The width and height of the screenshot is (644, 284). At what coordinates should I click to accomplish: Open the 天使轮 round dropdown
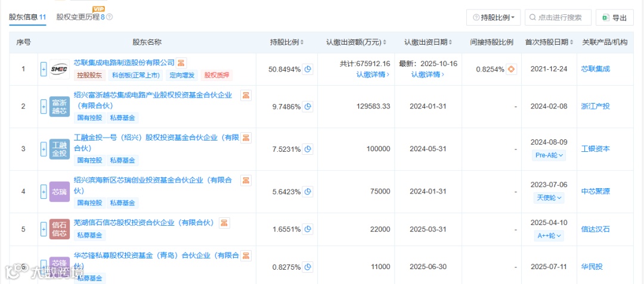coord(549,198)
